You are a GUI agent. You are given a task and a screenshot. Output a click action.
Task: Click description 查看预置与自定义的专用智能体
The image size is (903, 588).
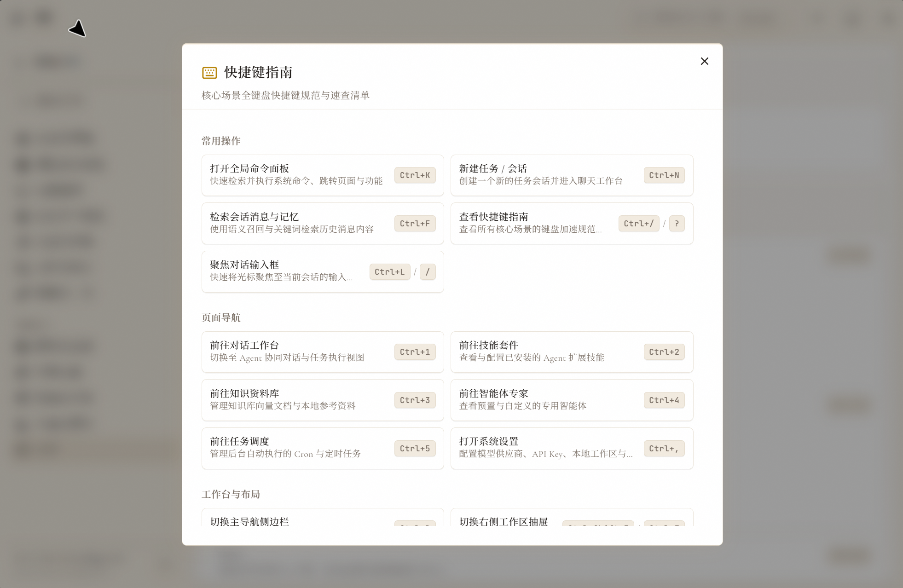(523, 406)
